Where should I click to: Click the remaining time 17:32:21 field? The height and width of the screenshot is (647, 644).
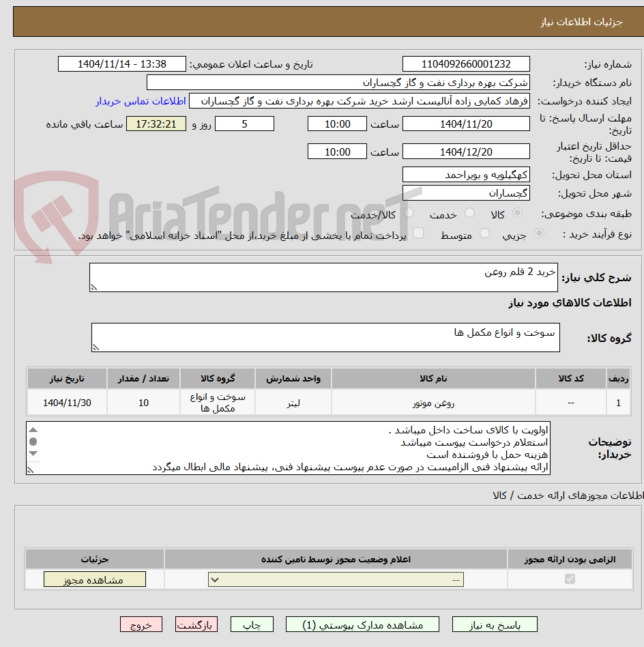(156, 124)
